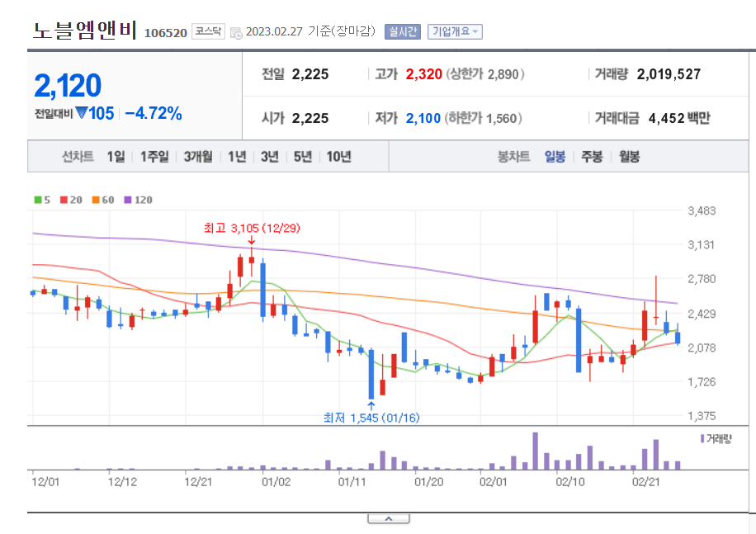Collapse the chart with the bottom chevron button
This screenshot has width=756, height=534.
(389, 519)
